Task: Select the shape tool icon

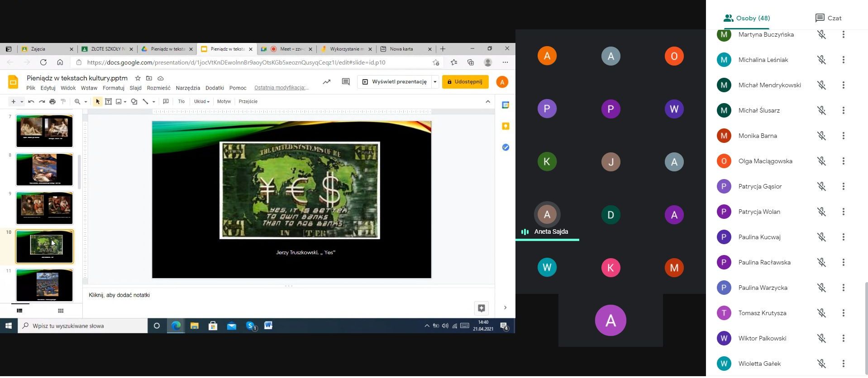Action: (x=134, y=102)
